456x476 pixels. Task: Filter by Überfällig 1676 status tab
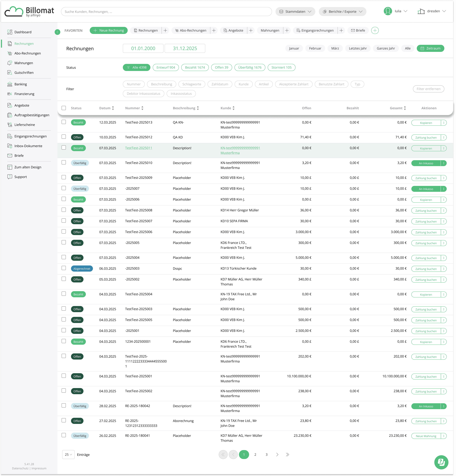tap(250, 68)
